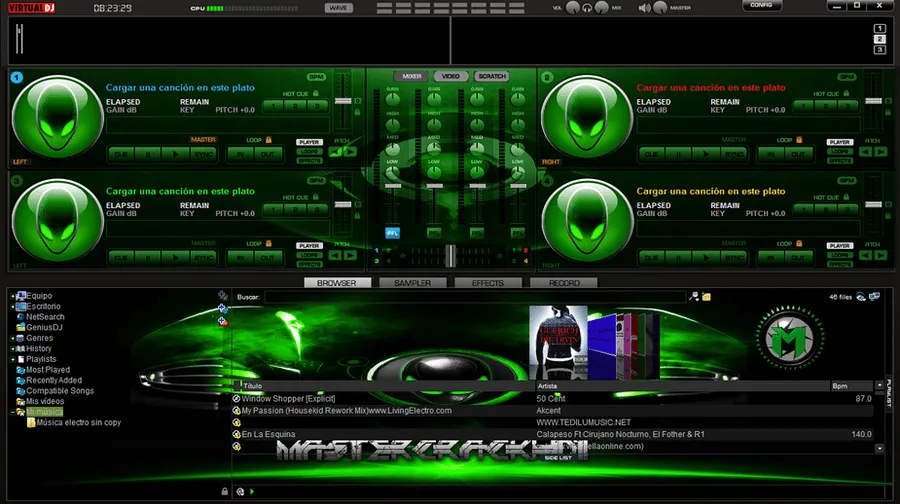Click deck 1 pitch slider handle
This screenshot has height=504, width=900.
click(x=343, y=101)
